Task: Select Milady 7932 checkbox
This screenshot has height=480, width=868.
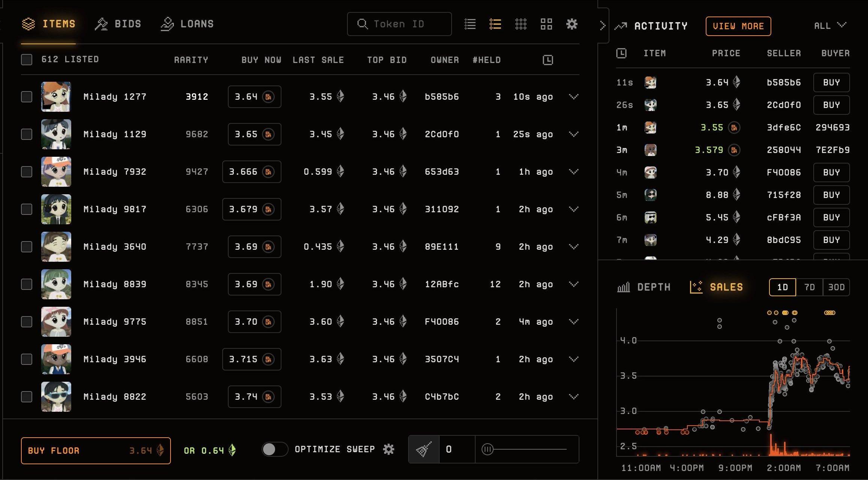Action: [x=27, y=172]
